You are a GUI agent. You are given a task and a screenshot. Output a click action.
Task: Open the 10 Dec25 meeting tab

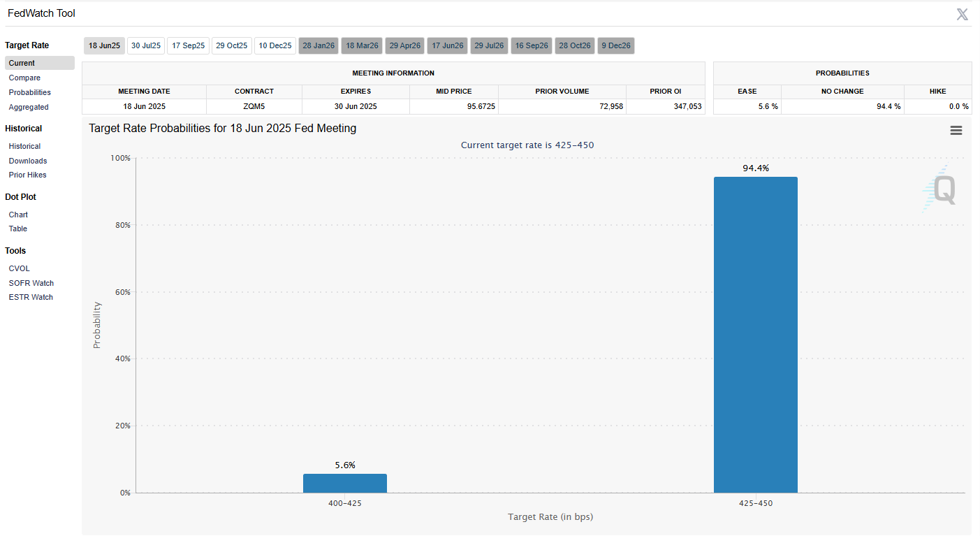[275, 46]
